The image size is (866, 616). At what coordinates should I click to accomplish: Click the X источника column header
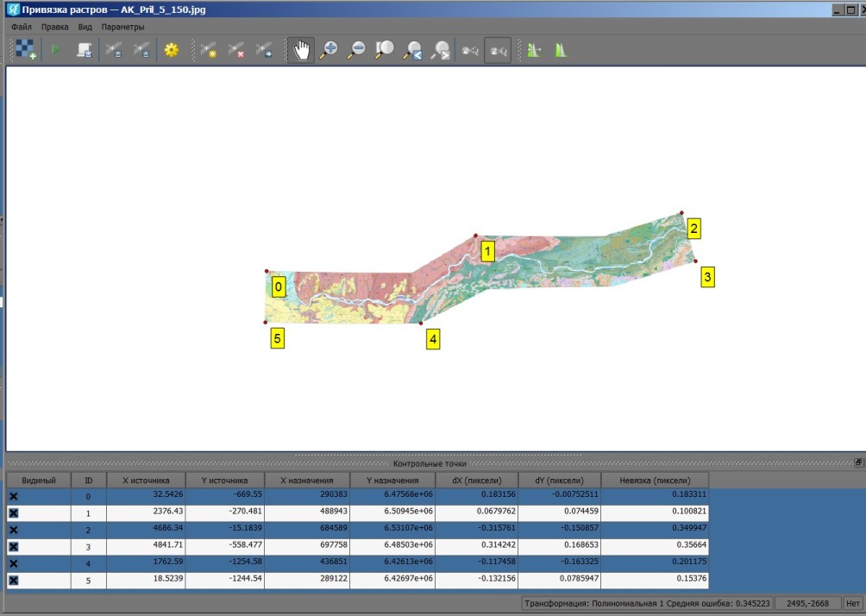click(145, 481)
